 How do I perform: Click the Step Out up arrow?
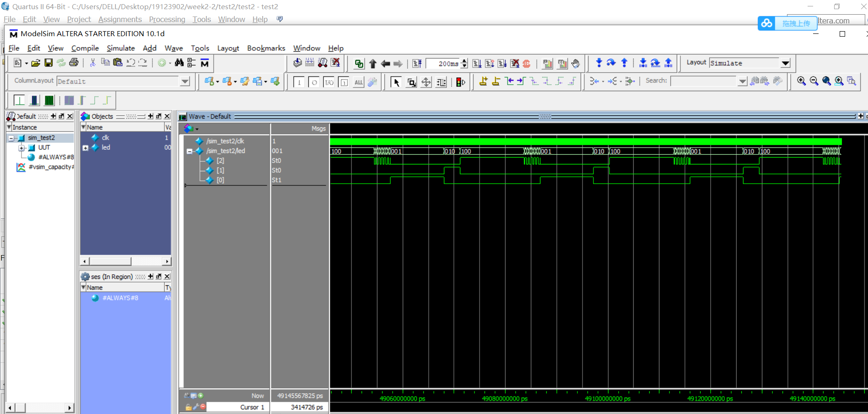click(624, 63)
